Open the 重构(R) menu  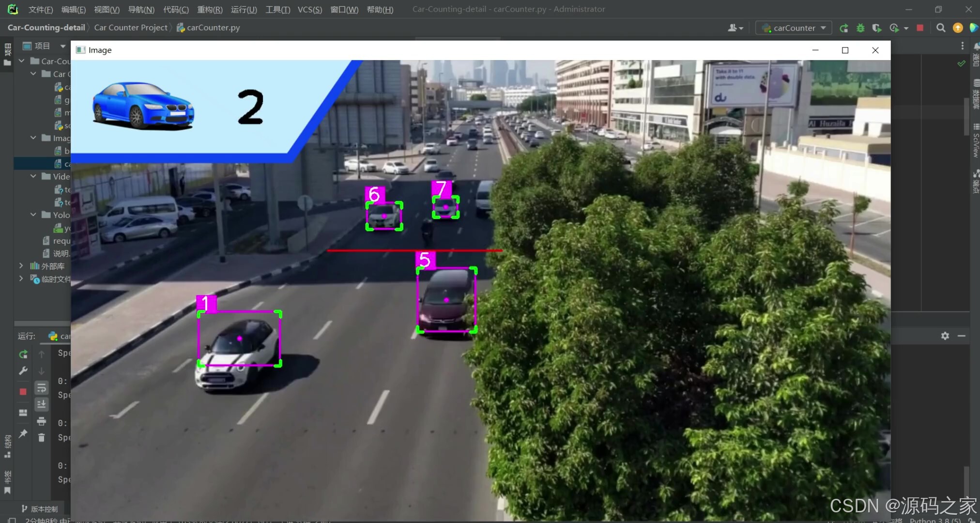tap(210, 9)
